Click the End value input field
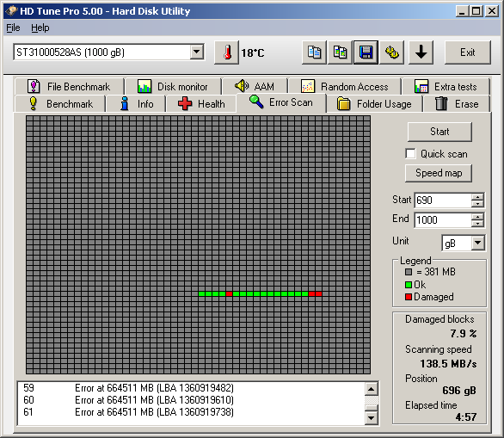 pos(443,220)
